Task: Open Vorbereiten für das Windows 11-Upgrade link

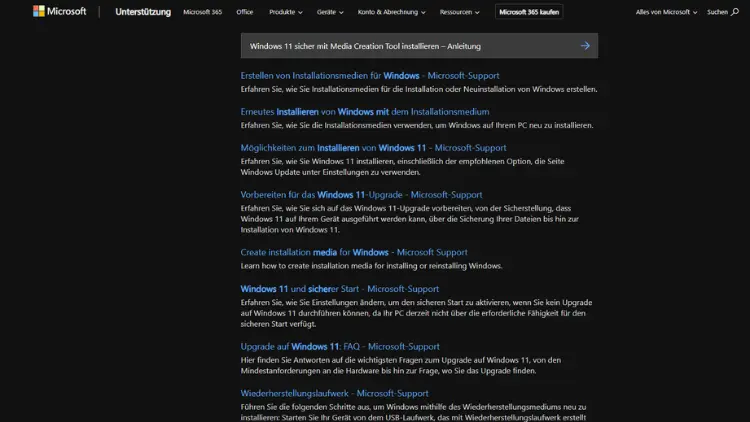Action: 361,195
